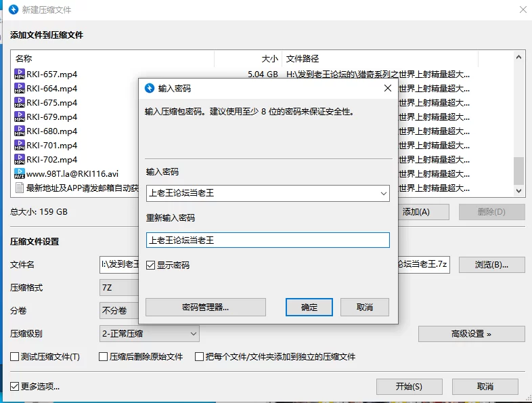Open the 分卷 不分卷 dropdown
Image resolution: width=532 pixels, height=403 pixels.
click(x=119, y=311)
